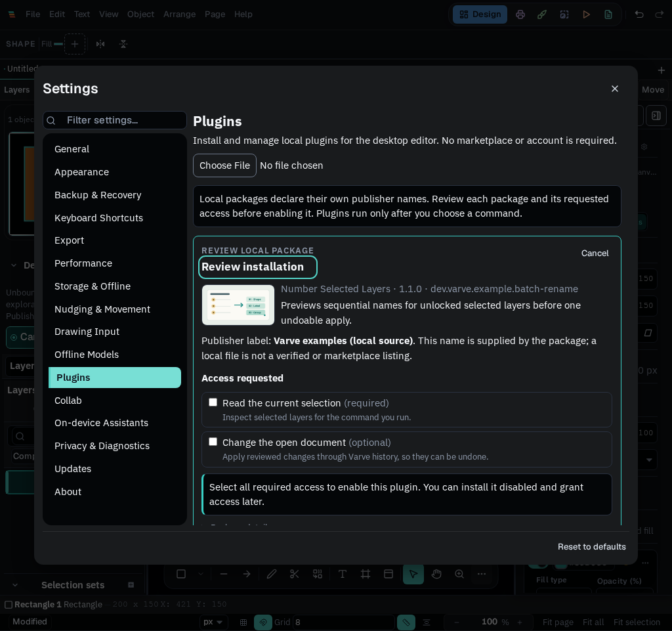
Task: Add a selection set with plus icon
Action: point(131,584)
